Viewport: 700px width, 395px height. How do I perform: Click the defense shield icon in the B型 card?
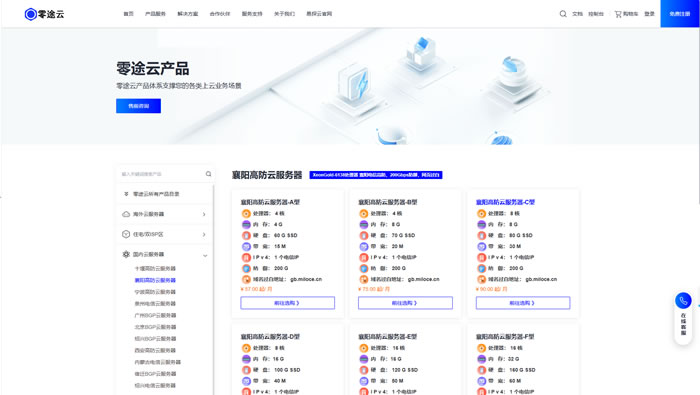(363, 268)
